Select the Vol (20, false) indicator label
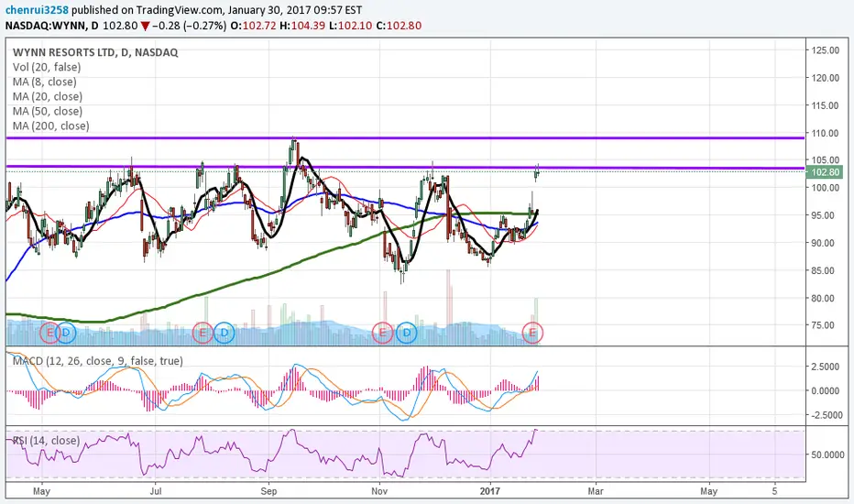The height and width of the screenshot is (504, 854). (47, 67)
